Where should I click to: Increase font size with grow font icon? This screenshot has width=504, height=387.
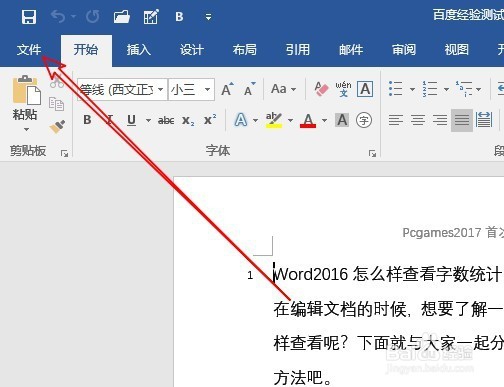227,89
